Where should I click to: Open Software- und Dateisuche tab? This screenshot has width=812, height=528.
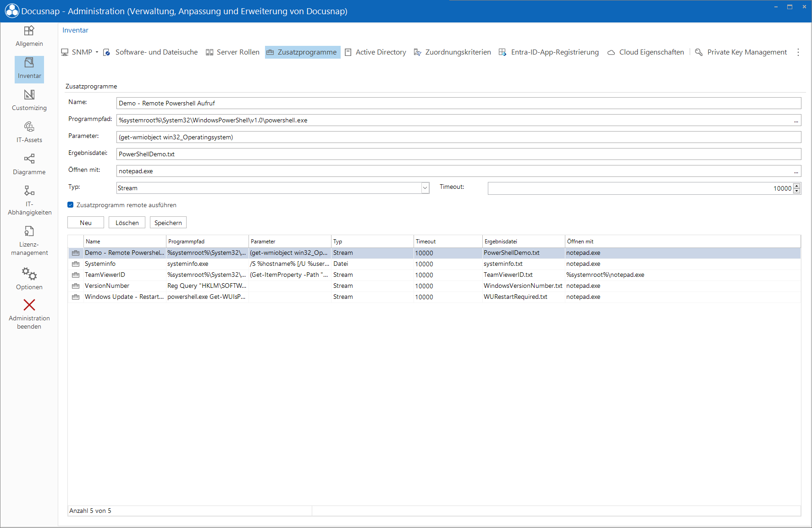tap(150, 52)
